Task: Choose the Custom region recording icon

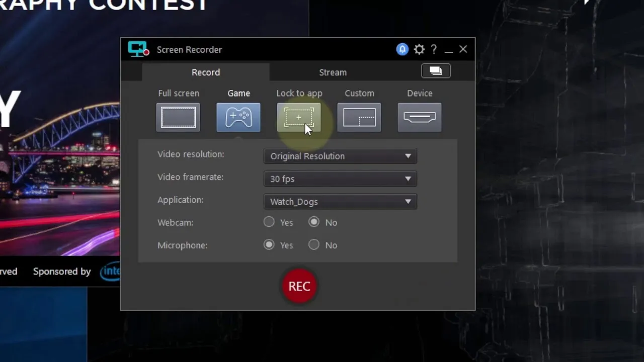Action: tap(359, 118)
